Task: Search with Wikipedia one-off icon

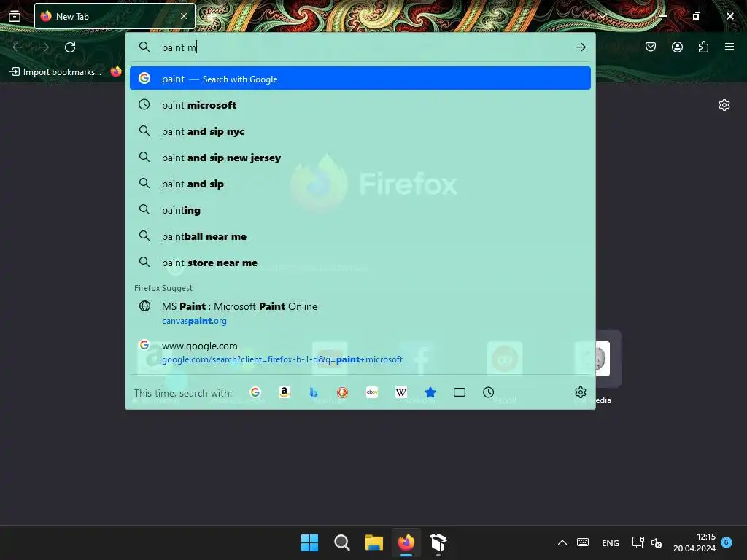Action: pos(401,392)
